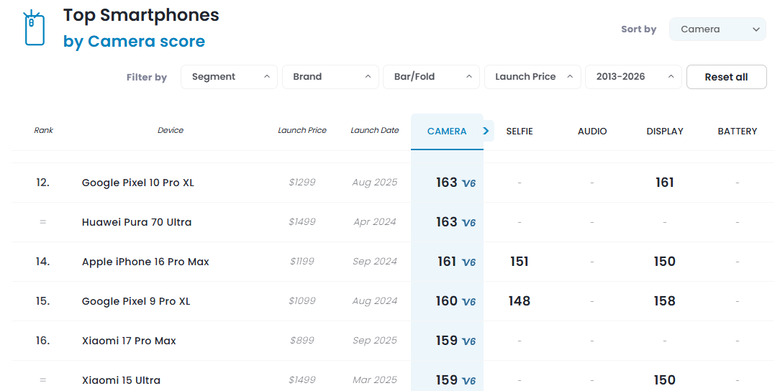The width and height of the screenshot is (780, 391).
Task: Open Huawei Pura 70 Ultra
Action: (x=137, y=222)
